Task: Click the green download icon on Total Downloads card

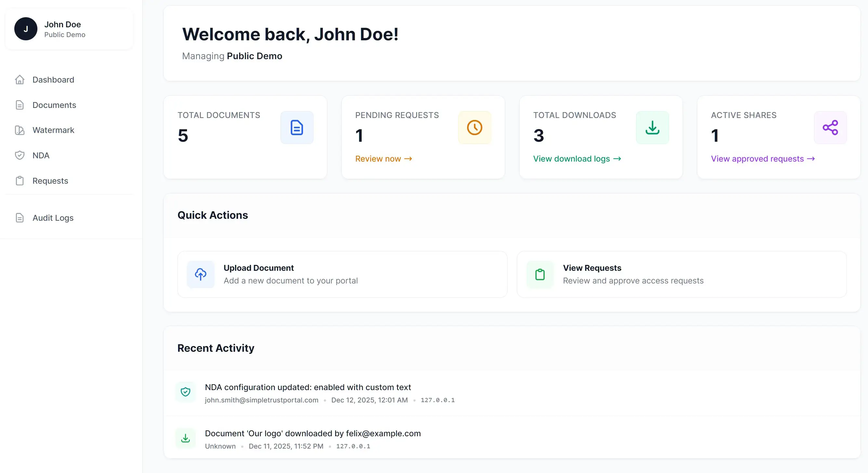Action: (x=652, y=127)
